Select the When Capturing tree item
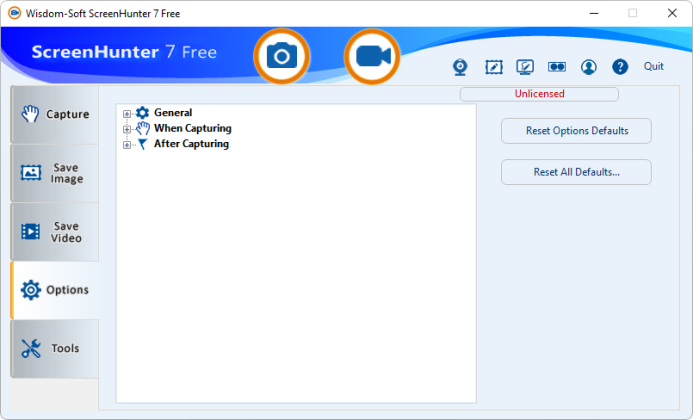The height and width of the screenshot is (420, 693). [x=193, y=128]
